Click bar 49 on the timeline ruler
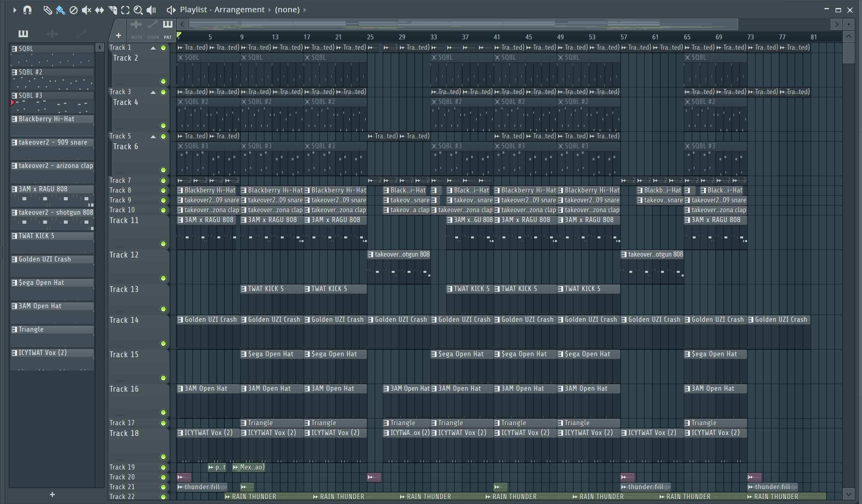862x504 pixels. pos(560,37)
